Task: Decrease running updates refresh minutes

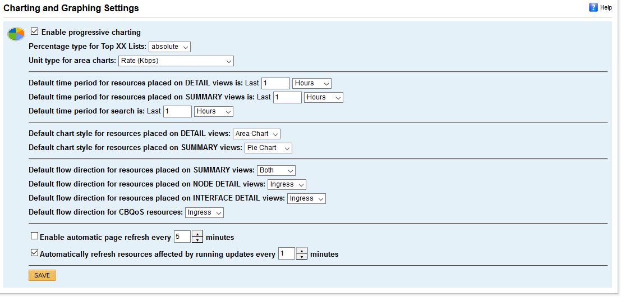Action: coord(302,257)
